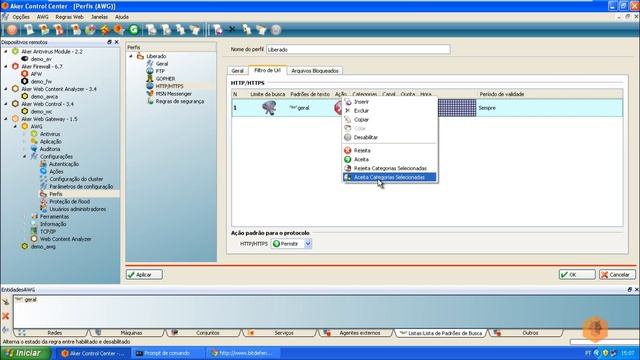
Task: Click the OK button
Action: 577,275
